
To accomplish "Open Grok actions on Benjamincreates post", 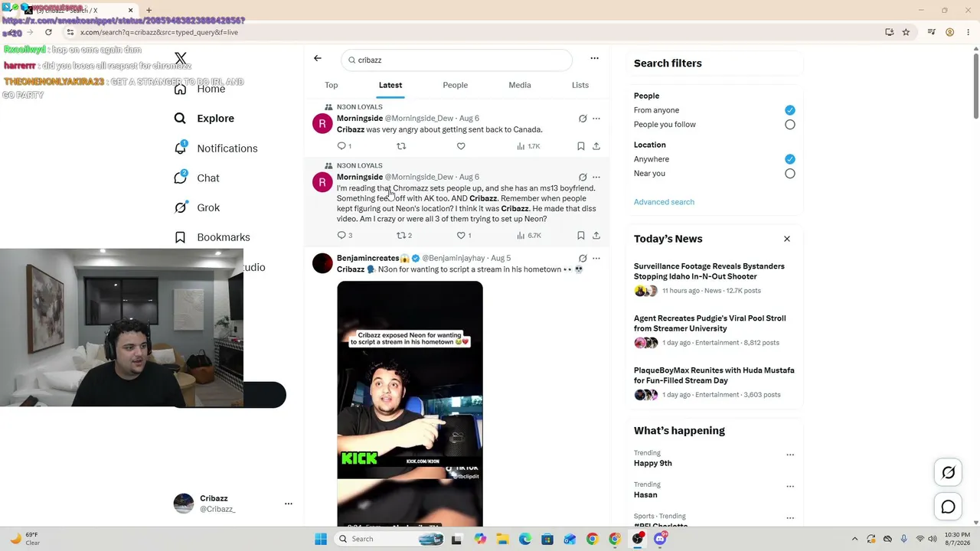I will pos(583,259).
